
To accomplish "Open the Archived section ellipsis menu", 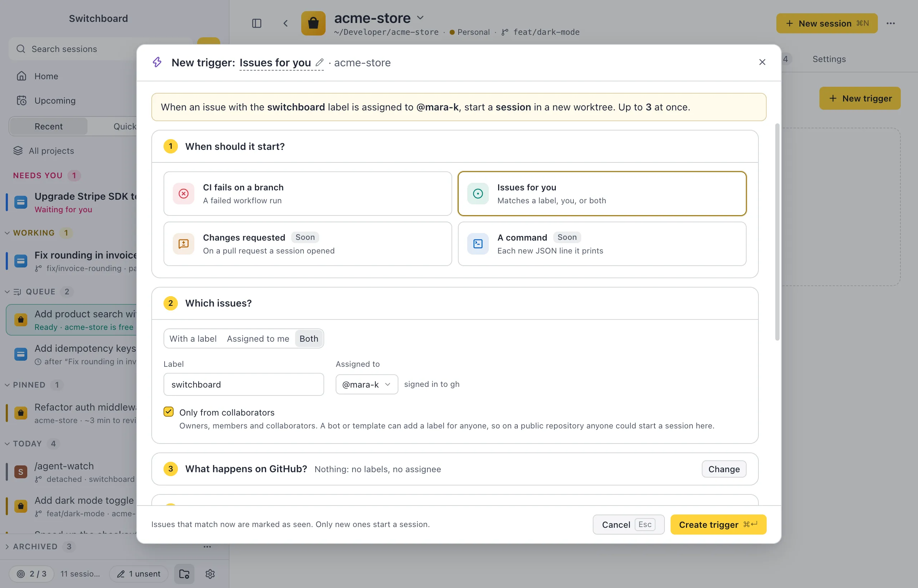I will 207,546.
